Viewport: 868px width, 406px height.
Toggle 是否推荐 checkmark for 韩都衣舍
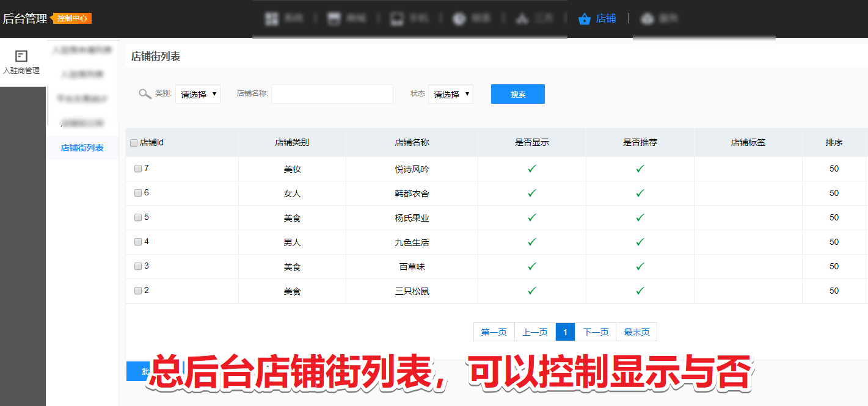pyautogui.click(x=640, y=193)
